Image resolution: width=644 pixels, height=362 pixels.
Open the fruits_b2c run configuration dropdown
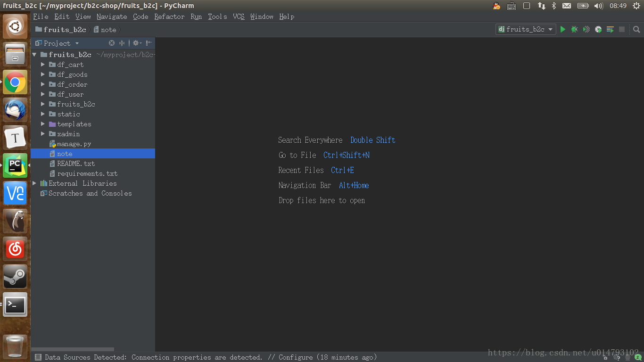(526, 29)
